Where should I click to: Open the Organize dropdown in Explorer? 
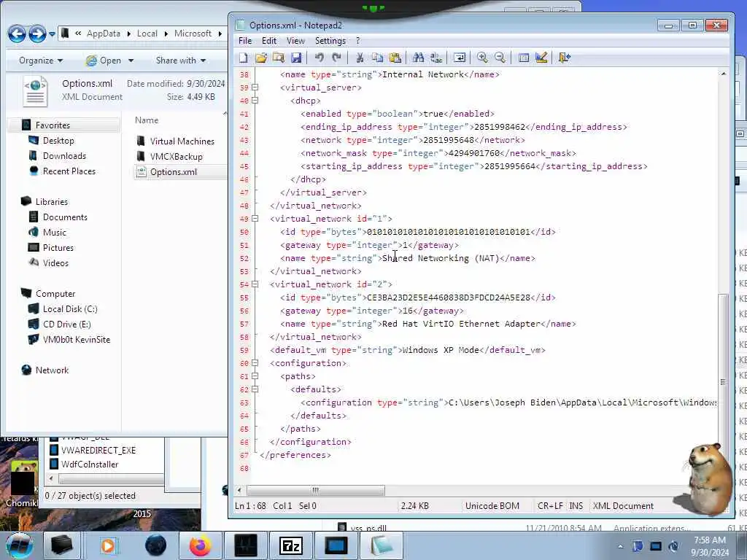point(41,61)
